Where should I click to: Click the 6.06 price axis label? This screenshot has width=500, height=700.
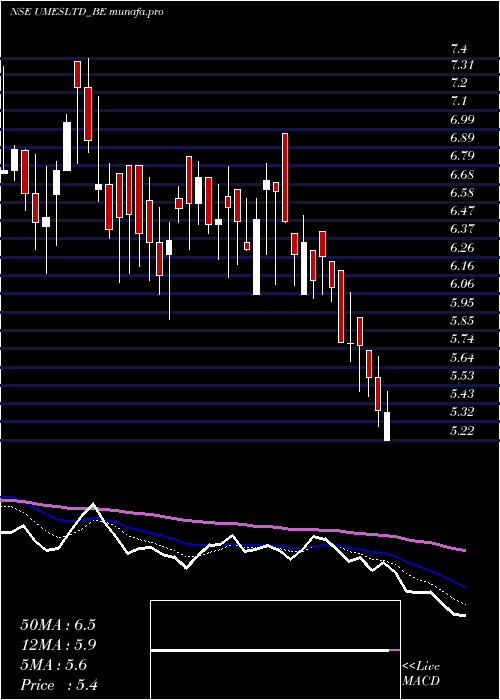click(x=462, y=284)
